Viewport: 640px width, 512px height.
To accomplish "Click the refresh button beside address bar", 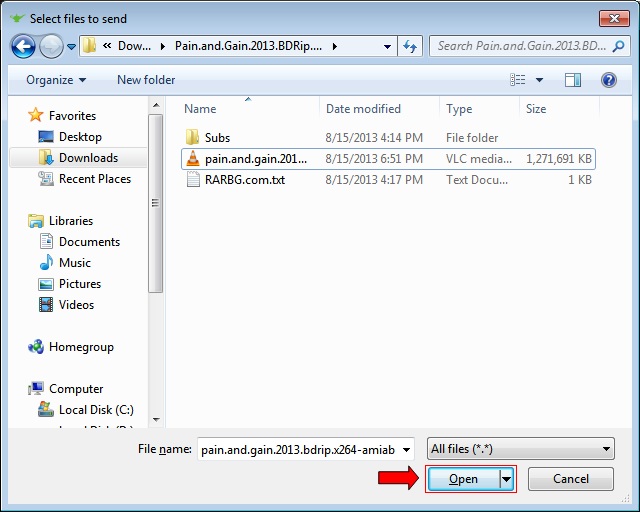I will click(410, 46).
